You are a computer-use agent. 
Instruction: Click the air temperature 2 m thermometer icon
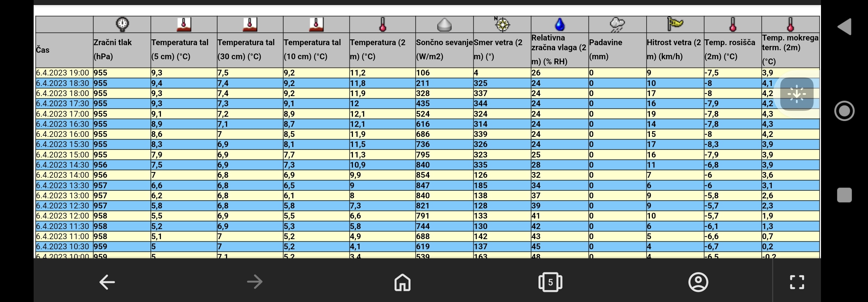pyautogui.click(x=382, y=24)
